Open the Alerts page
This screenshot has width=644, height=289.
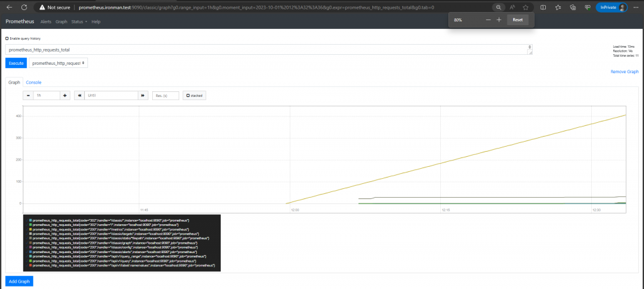[46, 21]
